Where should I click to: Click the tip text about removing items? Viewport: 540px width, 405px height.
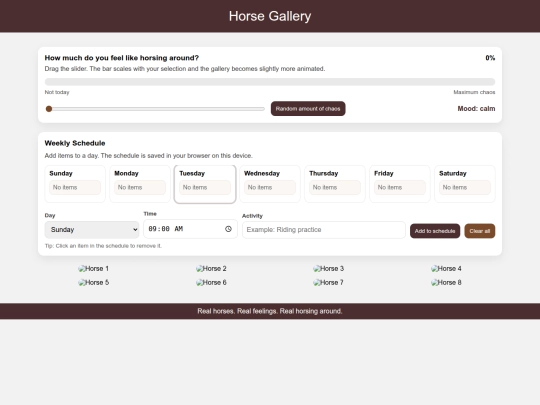103,246
